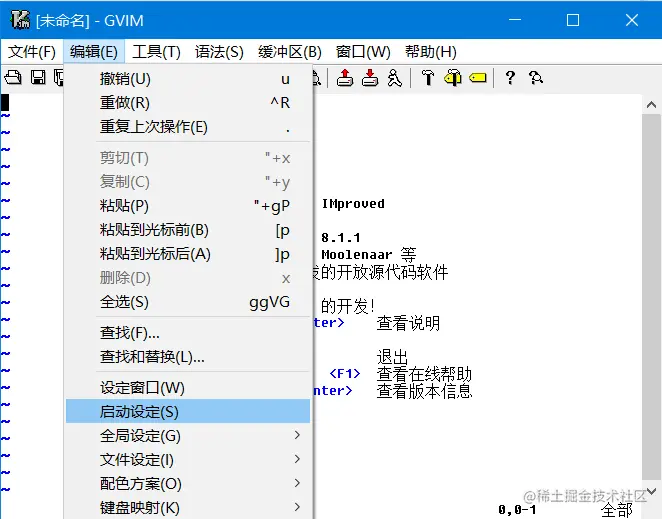Click the Jump to tag yellow label icon
Image resolution: width=662 pixels, height=519 pixels.
click(478, 78)
